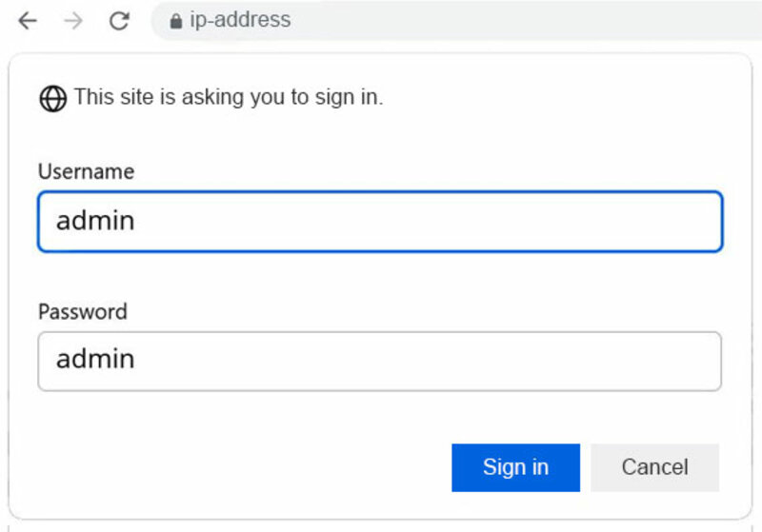The width and height of the screenshot is (762, 532).
Task: Click the globe icon in sign-in dialog
Action: tap(52, 98)
